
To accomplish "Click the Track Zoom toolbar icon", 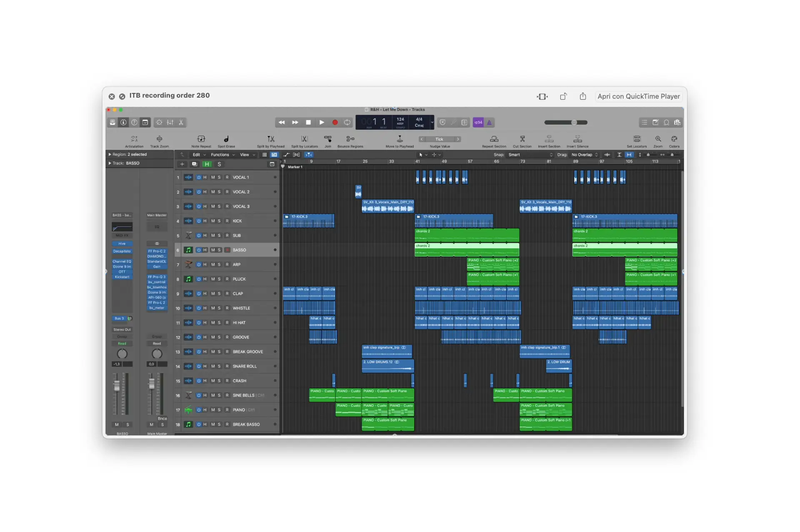I will (160, 139).
